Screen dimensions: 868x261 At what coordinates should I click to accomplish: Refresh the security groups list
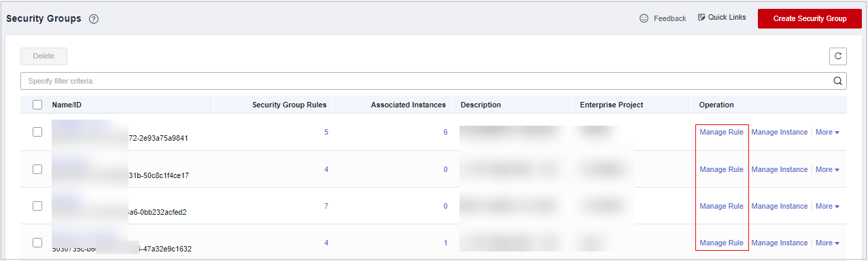click(x=838, y=56)
